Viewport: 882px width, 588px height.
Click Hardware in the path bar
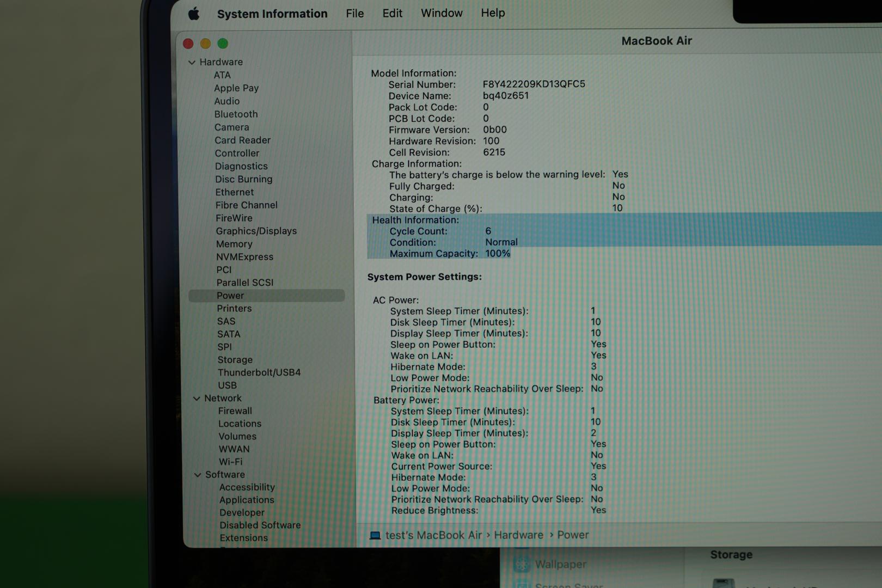click(518, 535)
